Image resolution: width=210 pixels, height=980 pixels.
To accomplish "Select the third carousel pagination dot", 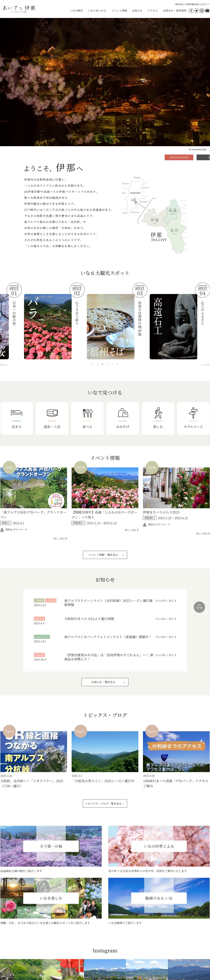I will tap(103, 364).
